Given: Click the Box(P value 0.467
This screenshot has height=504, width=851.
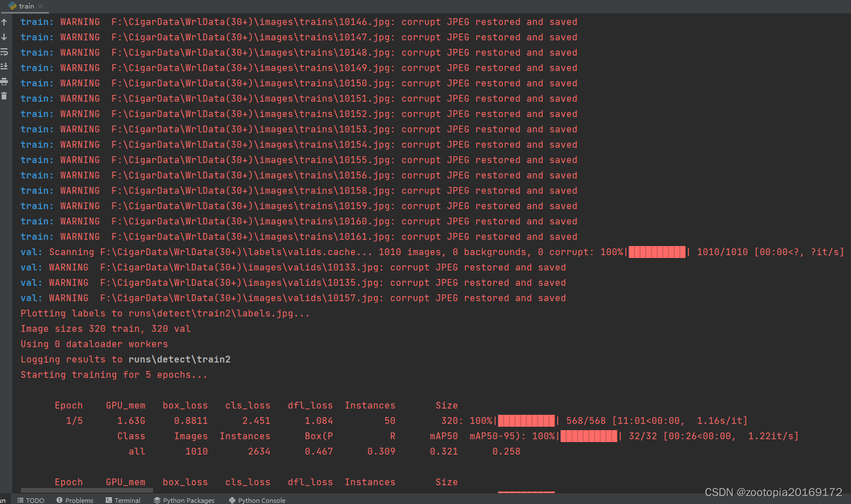Looking at the screenshot, I should point(319,452).
